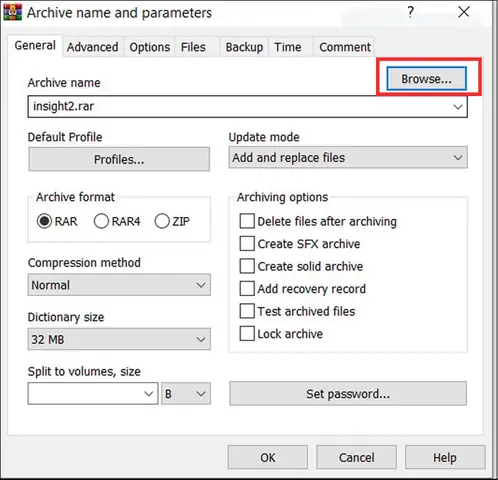Open the Backup tab
This screenshot has width=498, height=480.
[x=244, y=47]
